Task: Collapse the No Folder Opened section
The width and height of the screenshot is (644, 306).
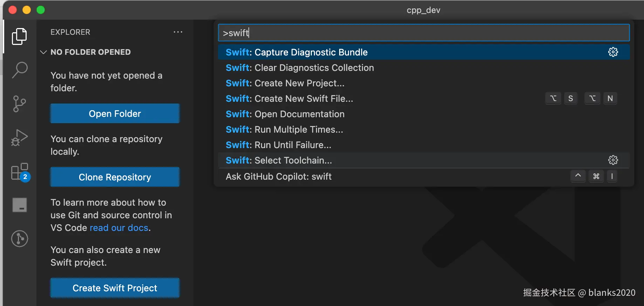Action: point(43,52)
